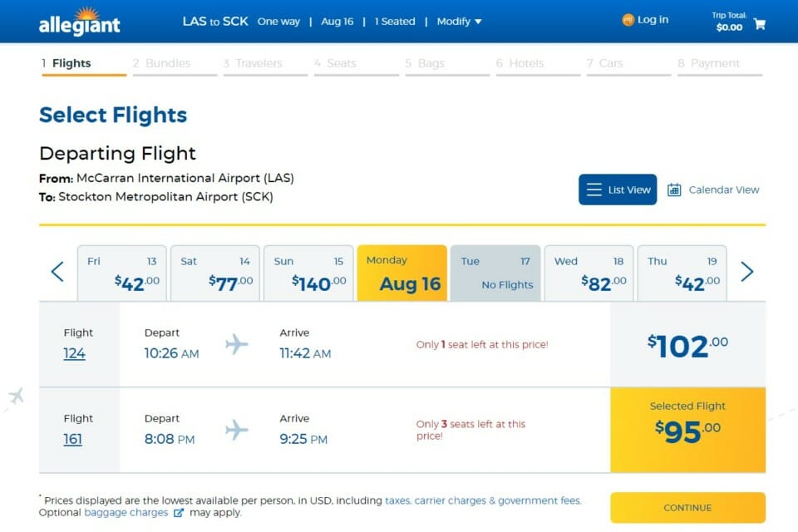Click the Log in profile icon
The image size is (798, 532).
click(x=628, y=20)
